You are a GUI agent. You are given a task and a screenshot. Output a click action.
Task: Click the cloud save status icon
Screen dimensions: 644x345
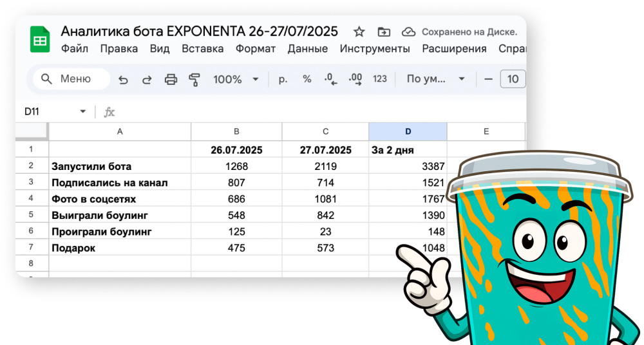408,32
